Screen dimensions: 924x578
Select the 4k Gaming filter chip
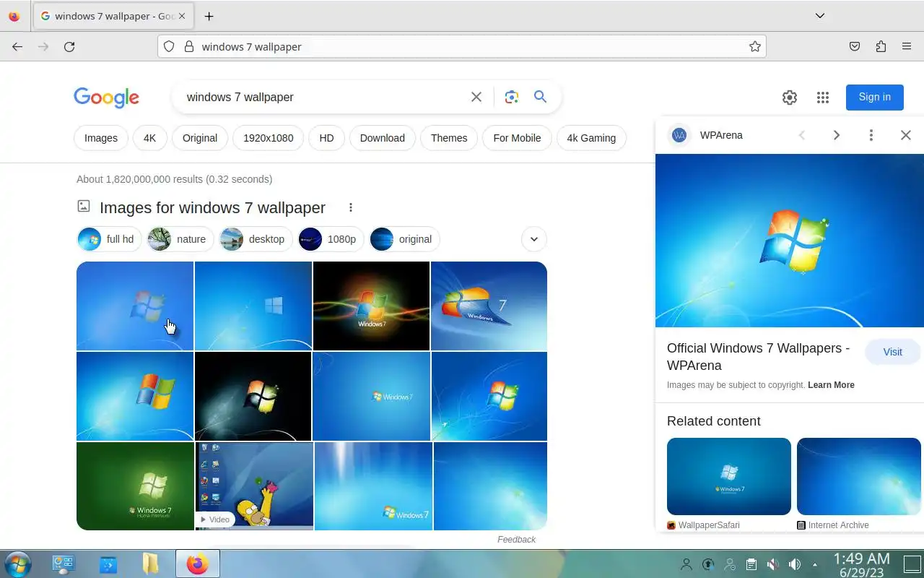pyautogui.click(x=591, y=138)
